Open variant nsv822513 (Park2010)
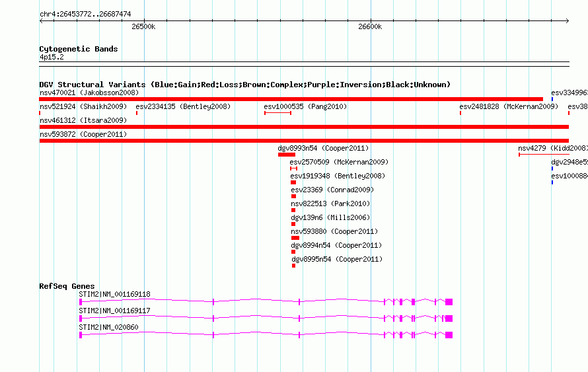Screen dimensions: 588x372 [330, 204]
